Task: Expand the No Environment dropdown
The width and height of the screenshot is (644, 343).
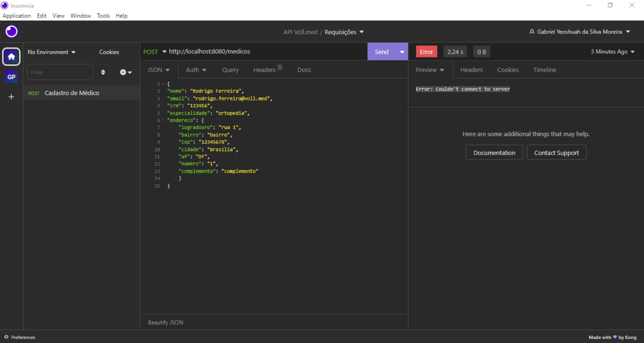Action: [51, 52]
